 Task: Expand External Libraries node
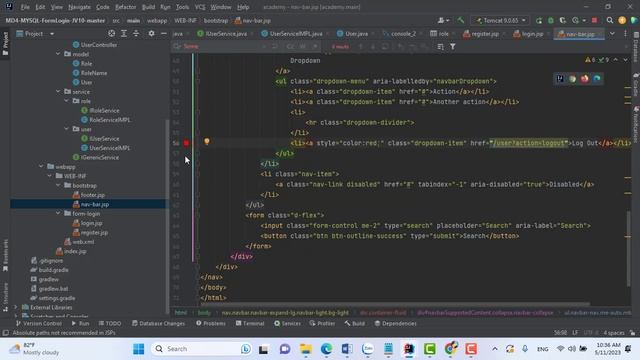[x=16, y=307]
